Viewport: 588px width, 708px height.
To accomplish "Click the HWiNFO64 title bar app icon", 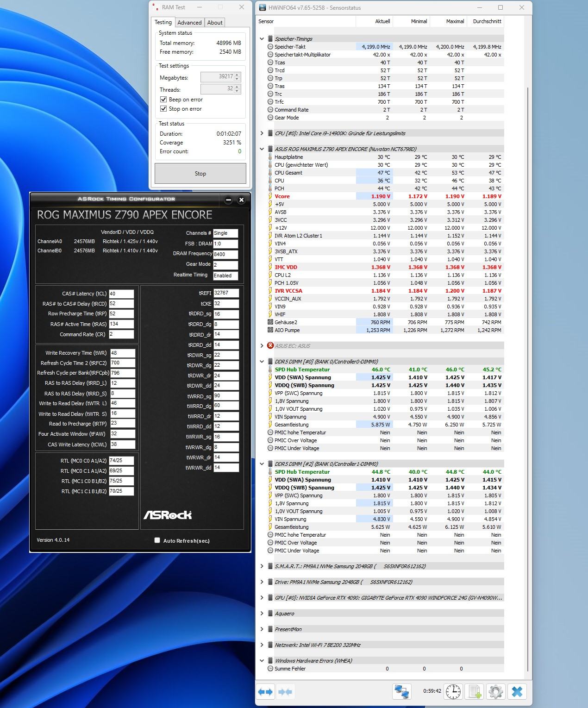I will (x=263, y=8).
